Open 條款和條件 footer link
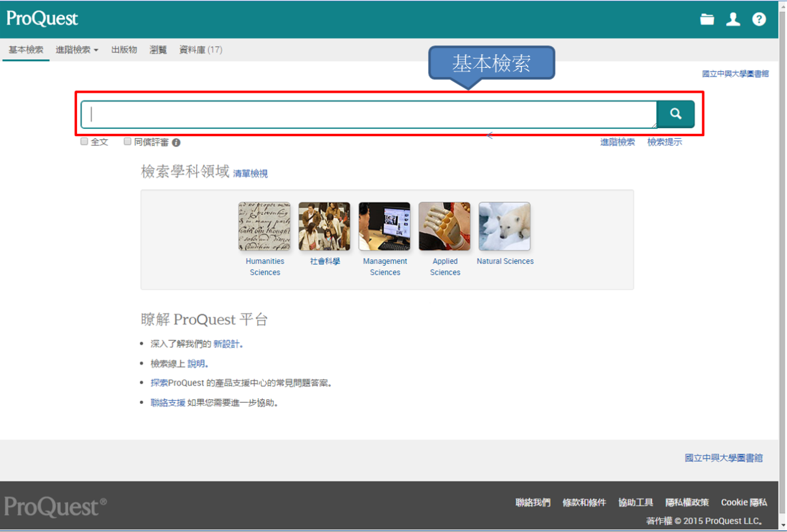787x532 pixels. 584,503
